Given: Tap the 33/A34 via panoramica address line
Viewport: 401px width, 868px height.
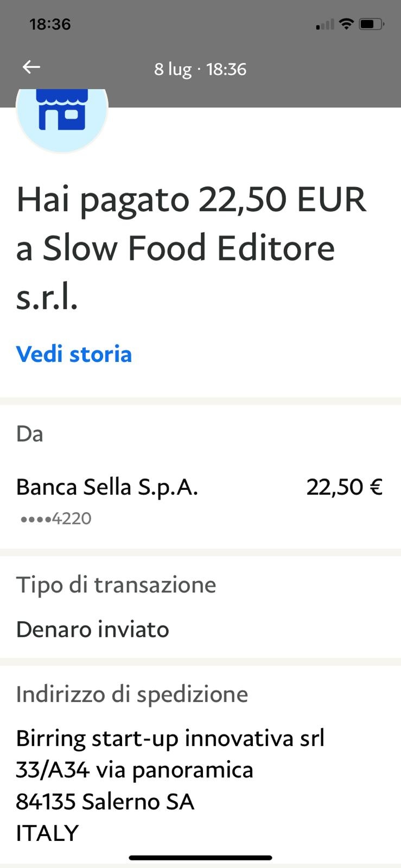Looking at the screenshot, I should click(135, 770).
